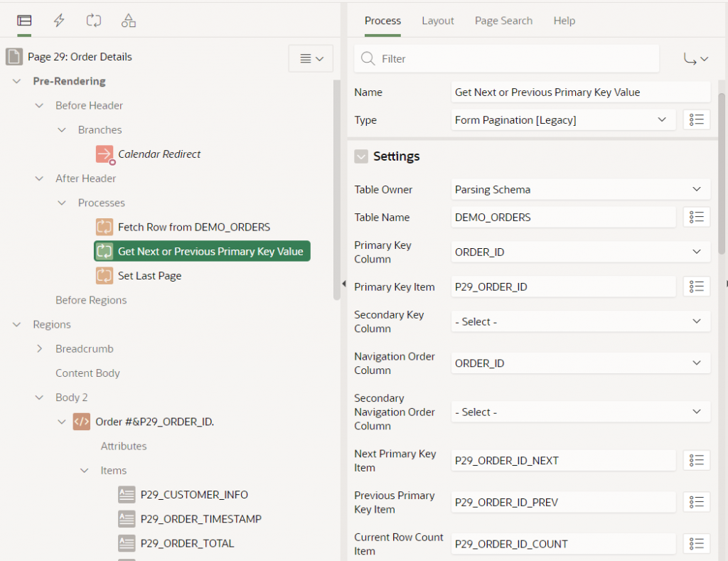
Task: Click the Page 29 document icon
Action: pos(14,57)
